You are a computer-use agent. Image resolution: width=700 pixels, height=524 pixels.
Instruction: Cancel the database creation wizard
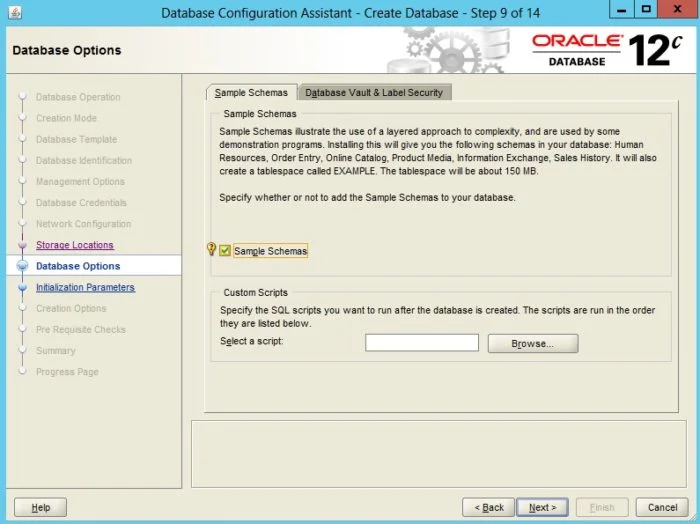(x=662, y=507)
